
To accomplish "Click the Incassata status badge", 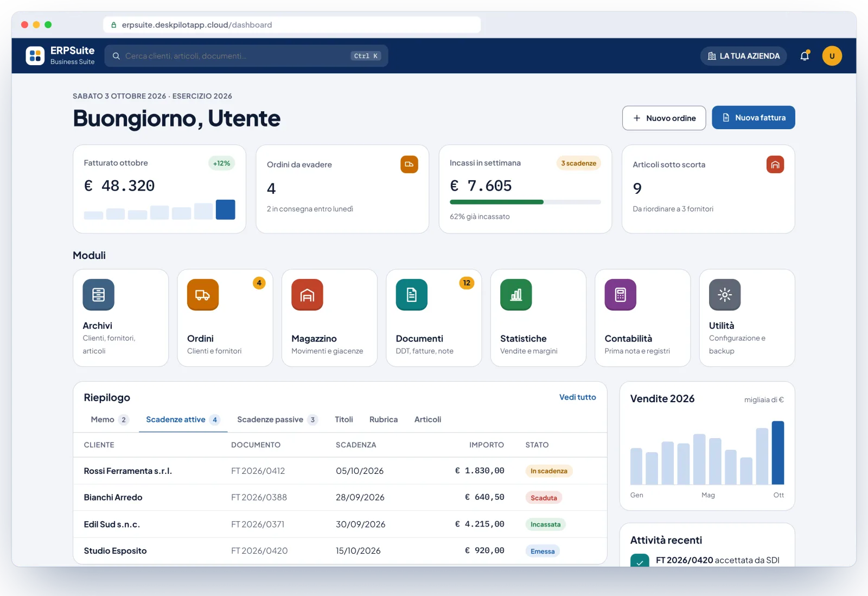I will point(545,524).
